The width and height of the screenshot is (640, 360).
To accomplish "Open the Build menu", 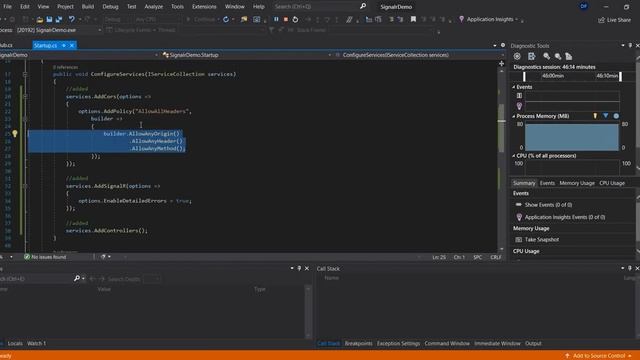I will pos(88,7).
